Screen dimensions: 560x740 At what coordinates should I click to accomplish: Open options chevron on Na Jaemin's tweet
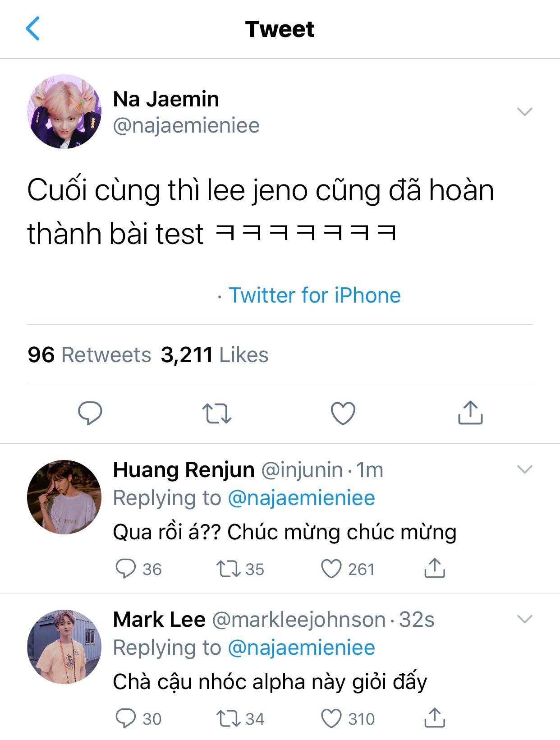tap(525, 111)
